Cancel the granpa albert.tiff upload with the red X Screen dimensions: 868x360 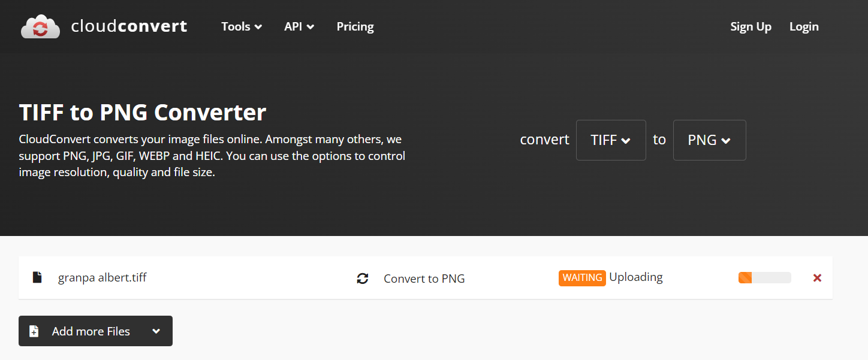click(x=817, y=277)
